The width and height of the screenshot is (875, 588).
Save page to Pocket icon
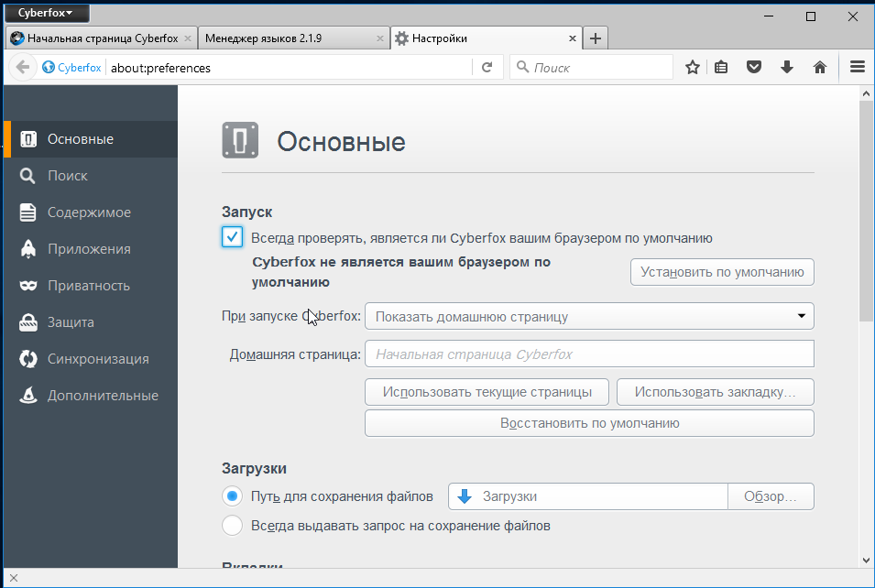(754, 68)
